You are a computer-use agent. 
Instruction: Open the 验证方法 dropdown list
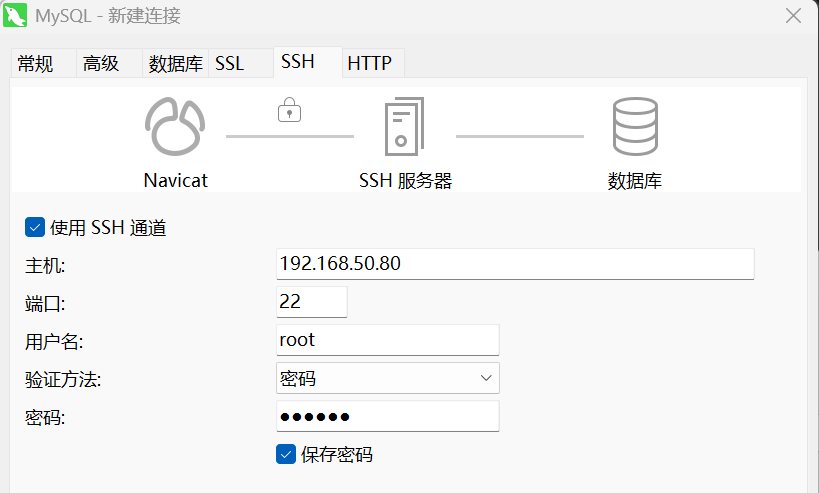point(387,378)
